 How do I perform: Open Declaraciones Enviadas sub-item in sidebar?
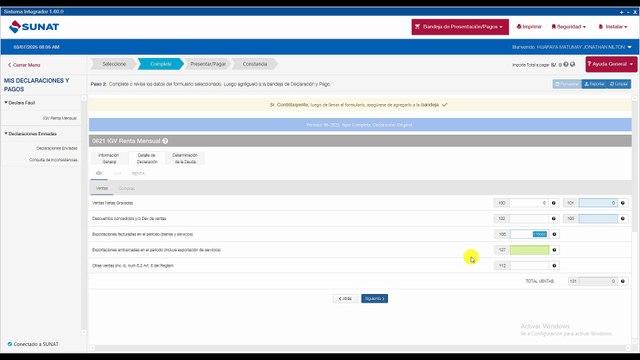tap(57, 149)
